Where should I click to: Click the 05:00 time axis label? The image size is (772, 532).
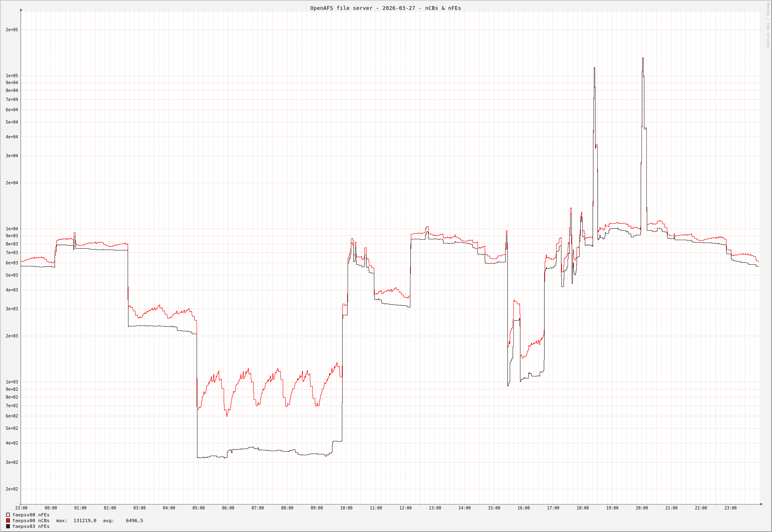(x=198, y=508)
